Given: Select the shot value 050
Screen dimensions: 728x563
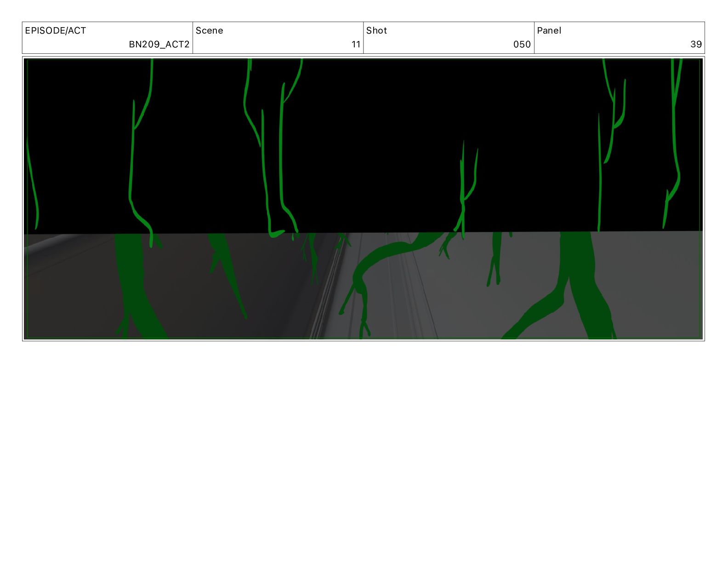Looking at the screenshot, I should (x=522, y=44).
